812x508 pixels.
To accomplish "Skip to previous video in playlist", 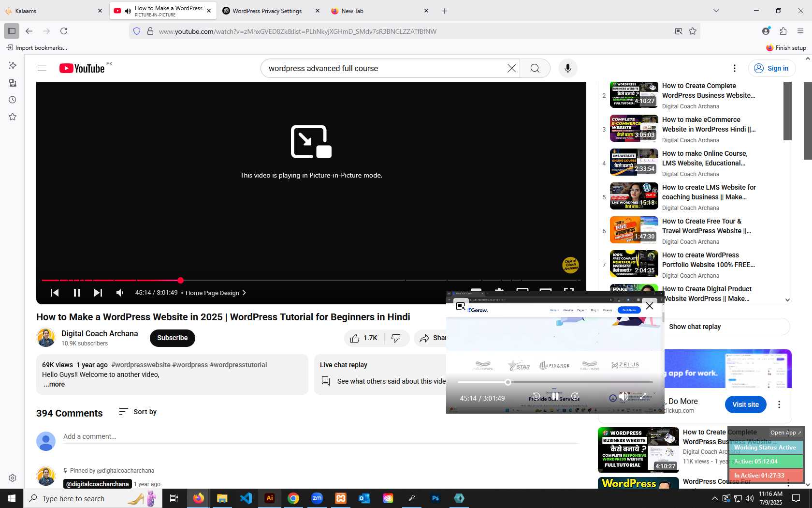I will (55, 293).
